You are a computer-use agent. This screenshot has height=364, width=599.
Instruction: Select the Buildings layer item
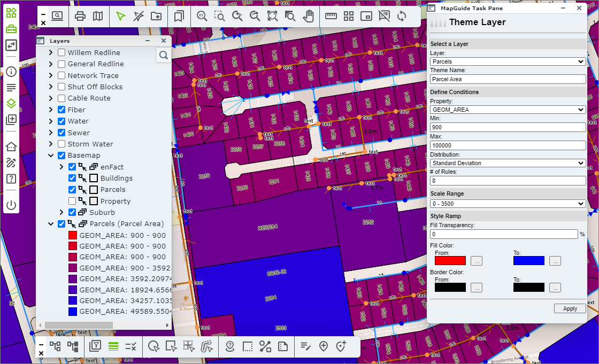click(x=116, y=179)
